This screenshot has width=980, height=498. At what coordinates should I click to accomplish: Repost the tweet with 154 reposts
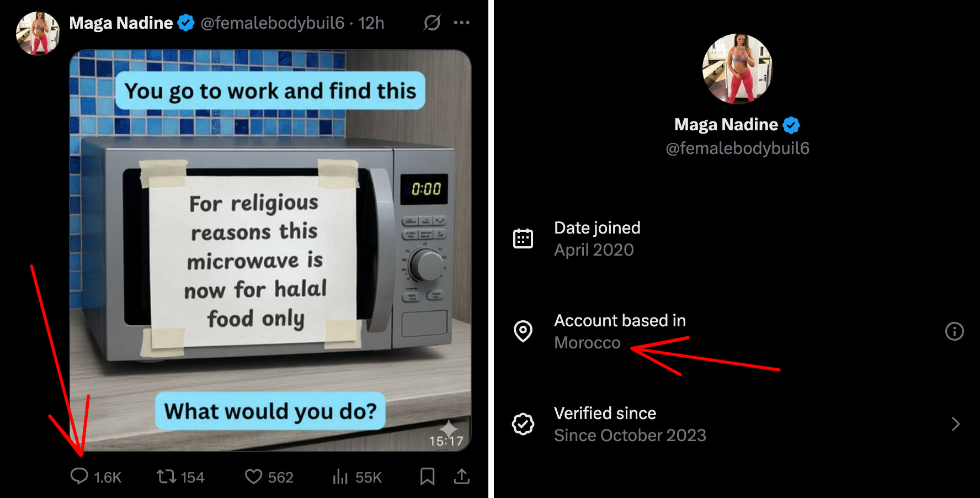pyautogui.click(x=166, y=476)
